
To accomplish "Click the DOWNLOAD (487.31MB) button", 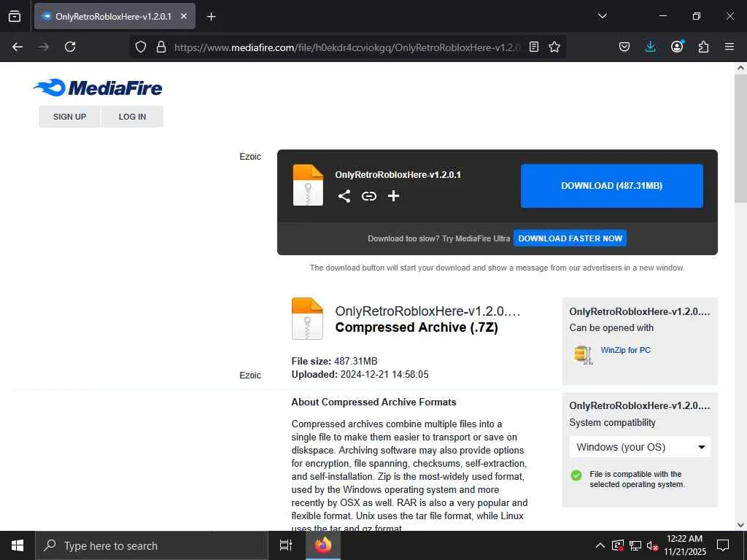I will tap(612, 186).
